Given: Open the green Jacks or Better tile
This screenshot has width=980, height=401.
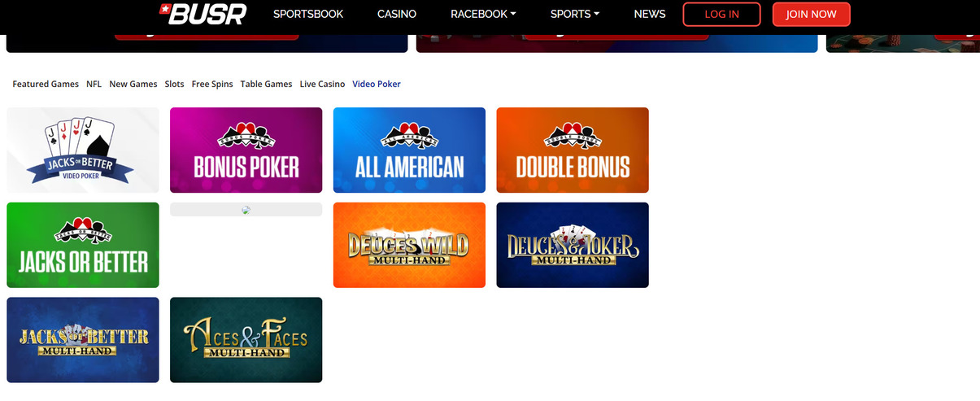Looking at the screenshot, I should pos(83,245).
